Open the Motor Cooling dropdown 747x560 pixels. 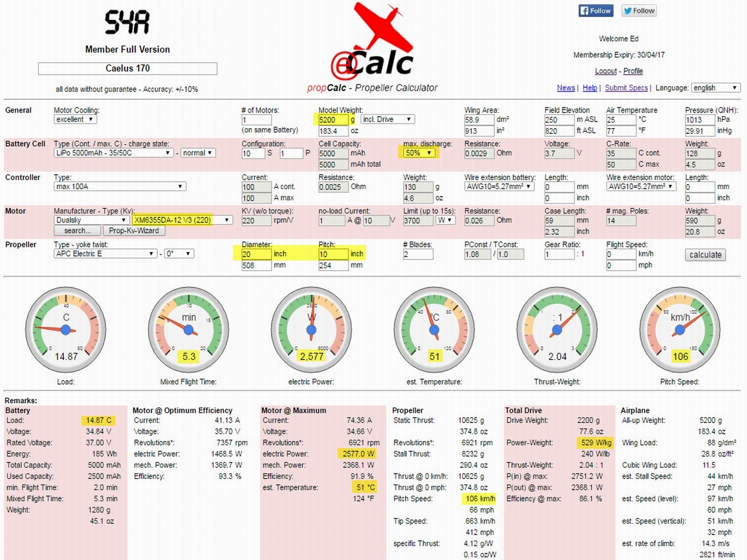tap(75, 119)
